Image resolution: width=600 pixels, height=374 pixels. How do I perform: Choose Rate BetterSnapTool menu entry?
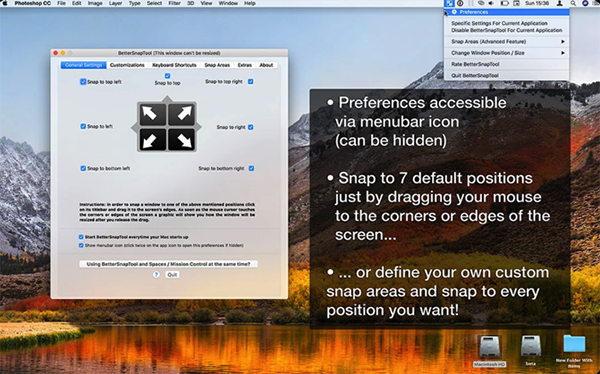coord(507,64)
